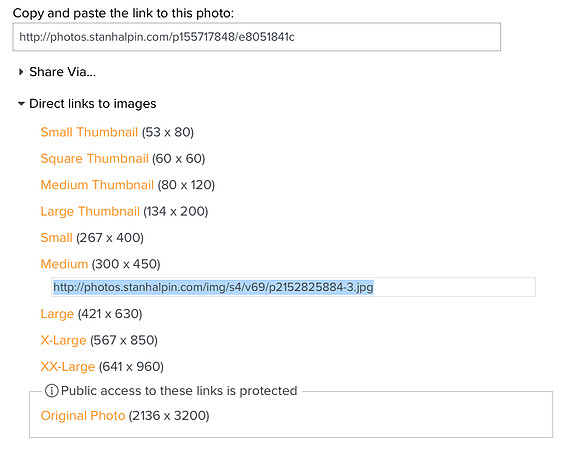
Task: Open the Small Thumbnail link
Action: [89, 132]
